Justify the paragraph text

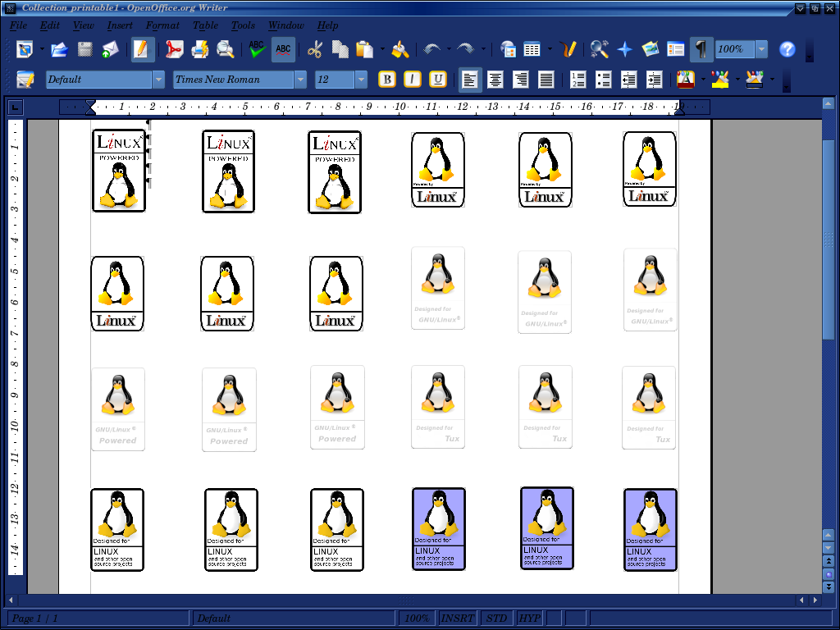(546, 80)
